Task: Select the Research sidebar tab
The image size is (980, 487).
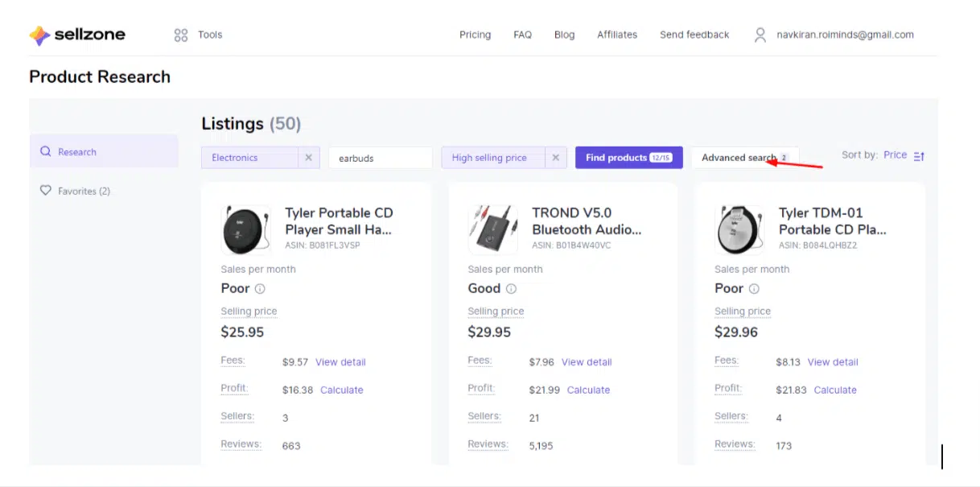Action: [105, 151]
